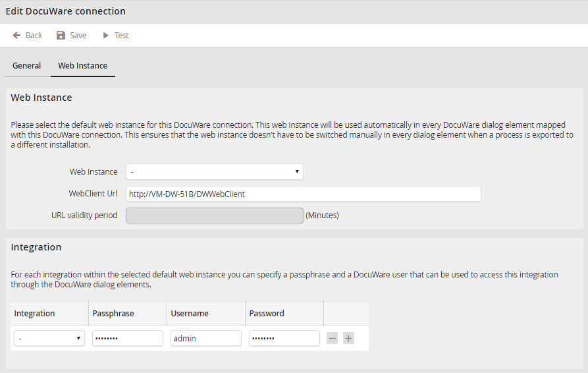Open the Web Instance dropdown
588x373 pixels.
pos(215,172)
